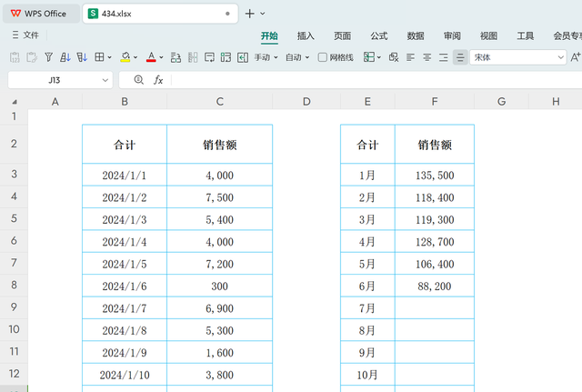
Task: Click the row-replace icon after font color
Action: tap(176, 57)
